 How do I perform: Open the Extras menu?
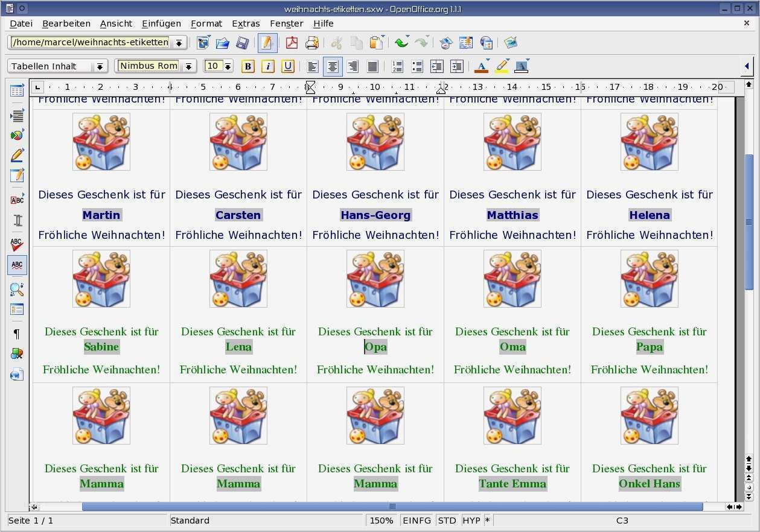(x=246, y=24)
